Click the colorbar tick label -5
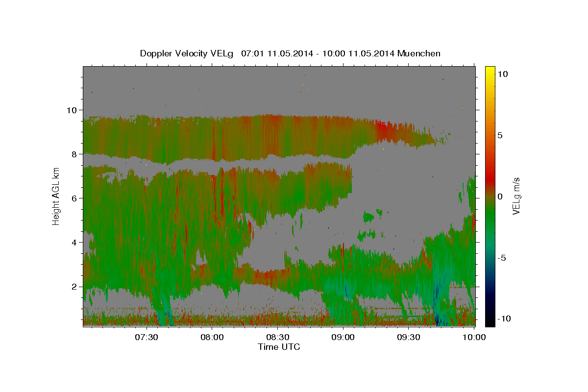The width and height of the screenshot is (588, 392). [502, 258]
